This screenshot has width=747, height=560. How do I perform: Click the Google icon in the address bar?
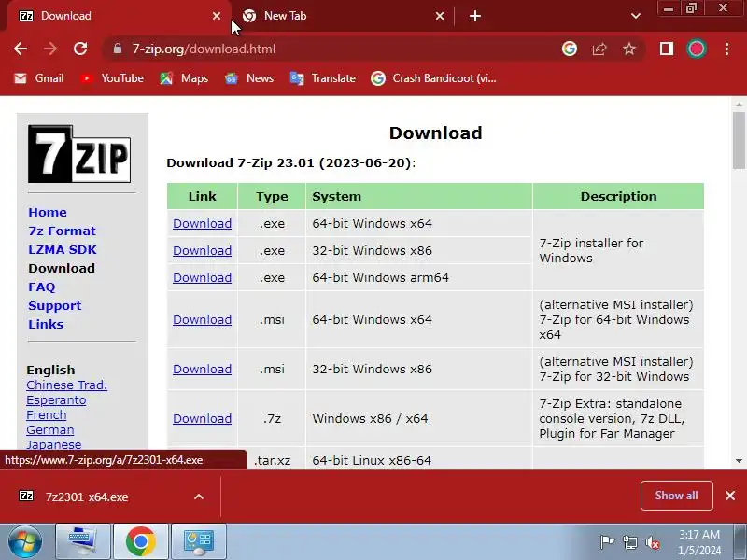570,49
